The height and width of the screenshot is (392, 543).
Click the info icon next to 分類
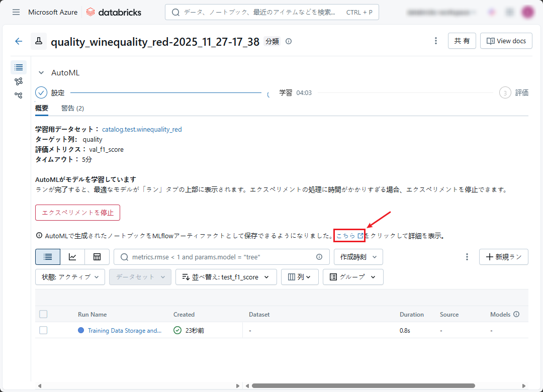coord(289,41)
